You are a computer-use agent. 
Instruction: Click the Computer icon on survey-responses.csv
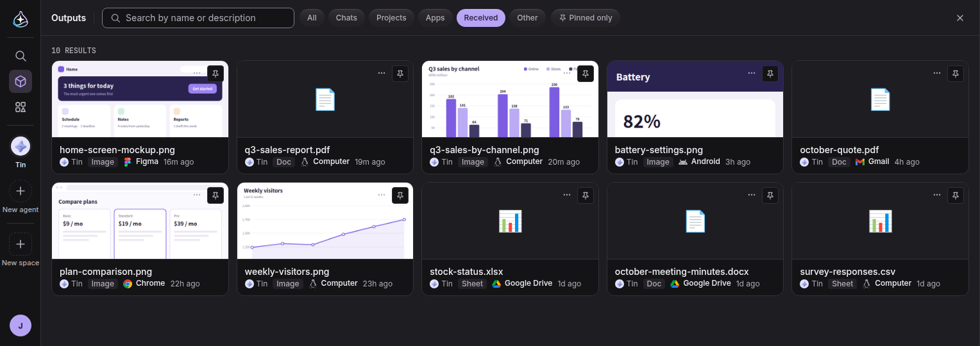866,284
